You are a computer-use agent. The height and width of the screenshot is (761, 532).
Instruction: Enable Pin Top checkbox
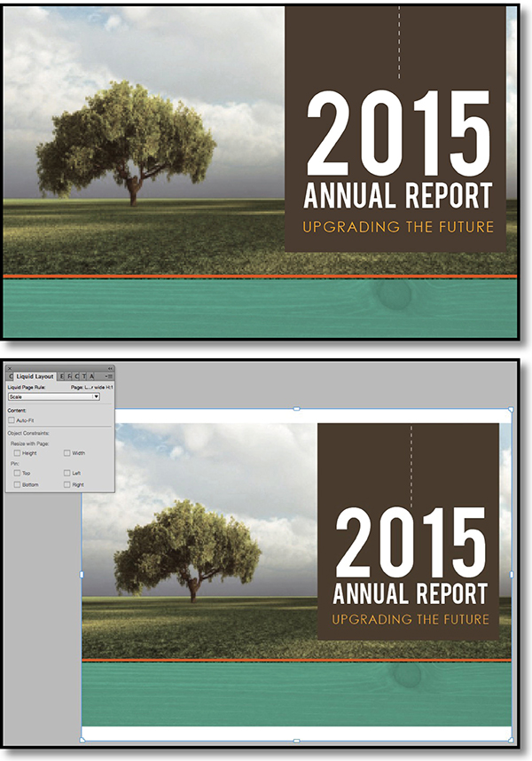[17, 474]
